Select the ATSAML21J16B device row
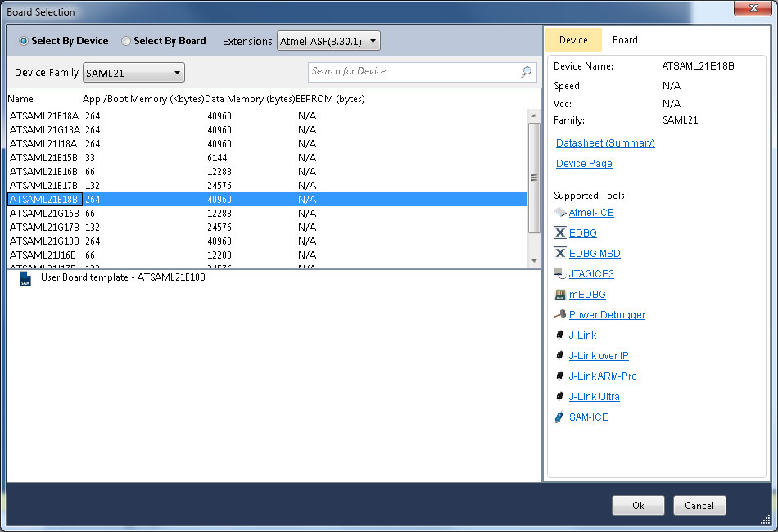Image resolution: width=778 pixels, height=532 pixels. pos(268,255)
